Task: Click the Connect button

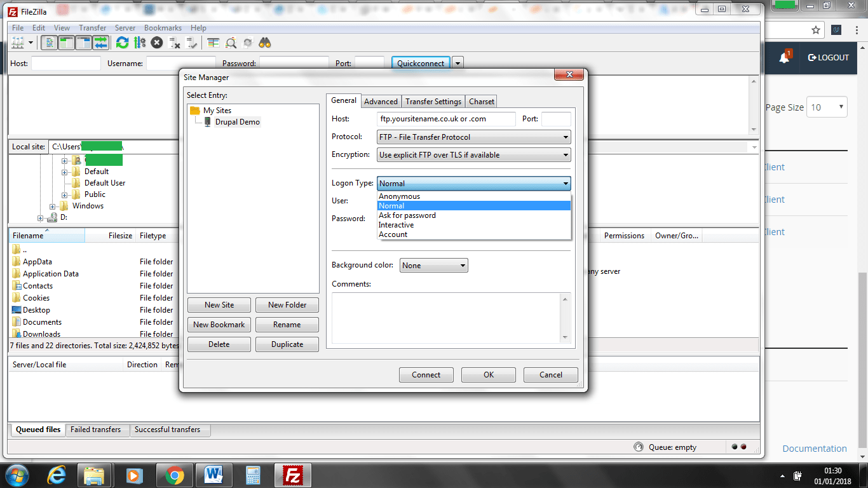Action: (x=426, y=375)
